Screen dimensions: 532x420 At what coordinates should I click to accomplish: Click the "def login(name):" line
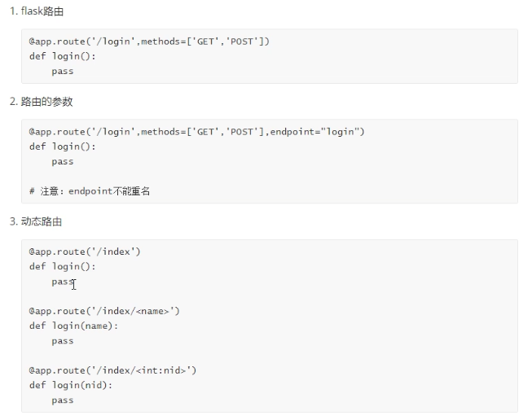click(73, 326)
